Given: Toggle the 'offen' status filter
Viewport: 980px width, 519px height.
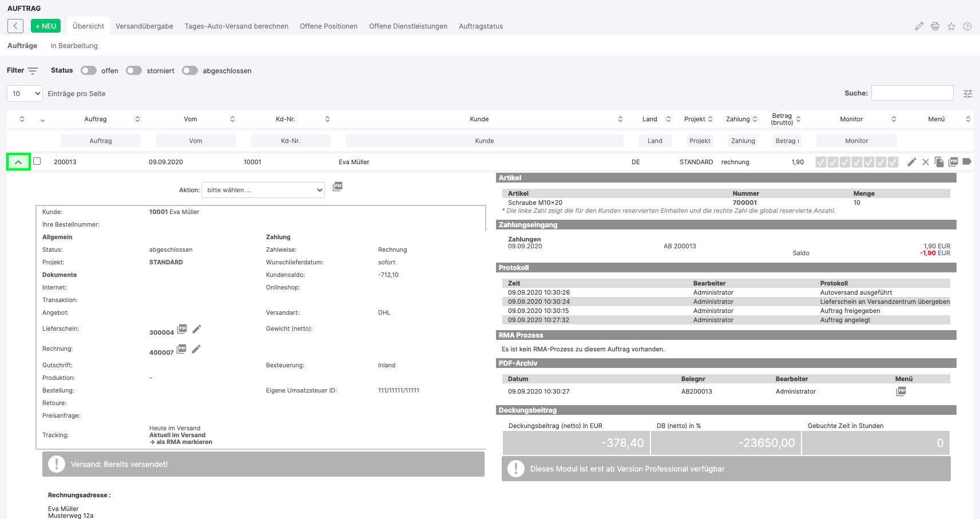Looking at the screenshot, I should pos(89,70).
